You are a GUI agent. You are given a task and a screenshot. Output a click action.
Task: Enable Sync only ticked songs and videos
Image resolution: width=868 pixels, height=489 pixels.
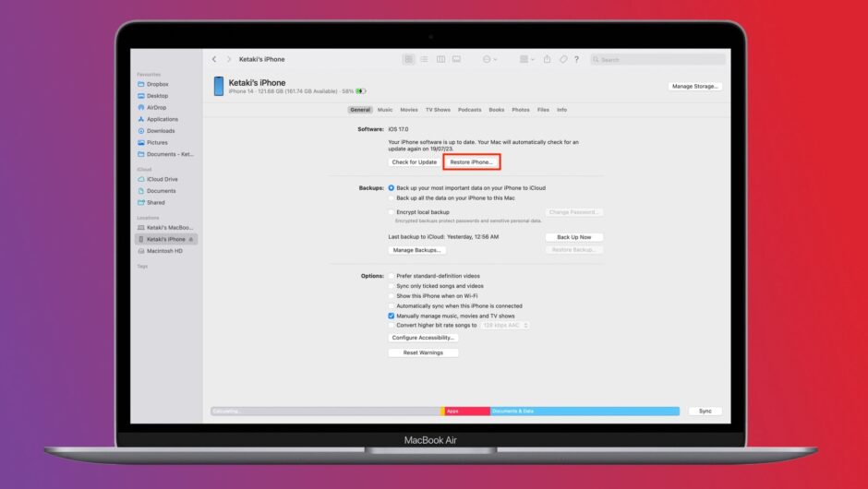coord(392,286)
